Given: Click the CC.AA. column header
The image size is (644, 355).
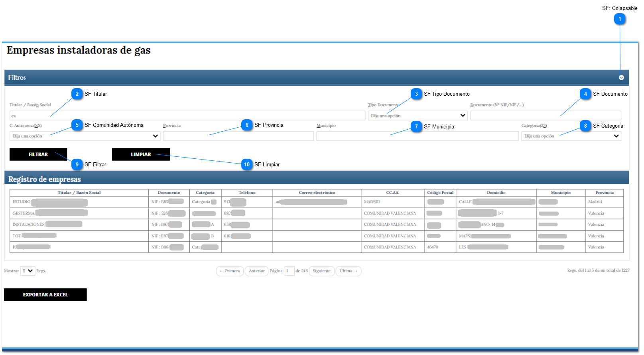Looking at the screenshot, I should tap(393, 193).
